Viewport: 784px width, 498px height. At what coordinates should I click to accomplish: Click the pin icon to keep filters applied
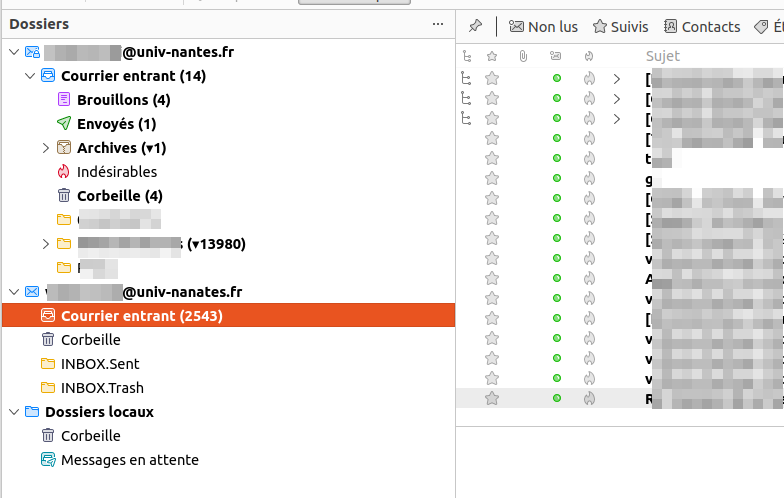pyautogui.click(x=475, y=27)
